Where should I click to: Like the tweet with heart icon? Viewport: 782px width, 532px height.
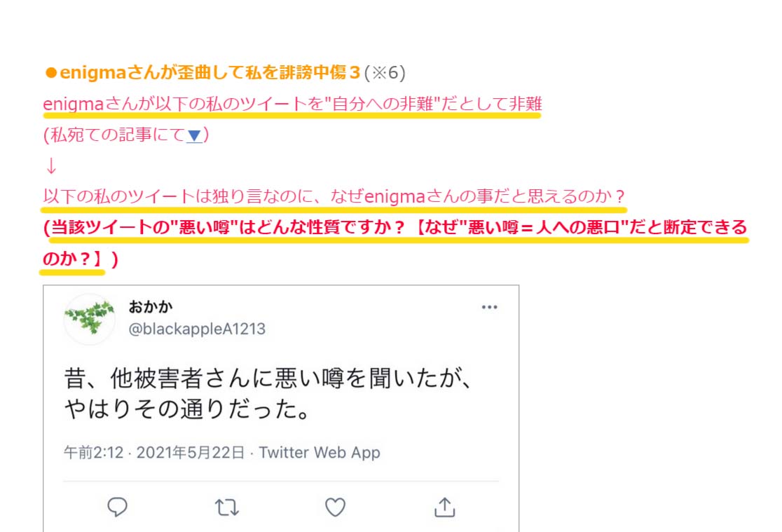(335, 507)
